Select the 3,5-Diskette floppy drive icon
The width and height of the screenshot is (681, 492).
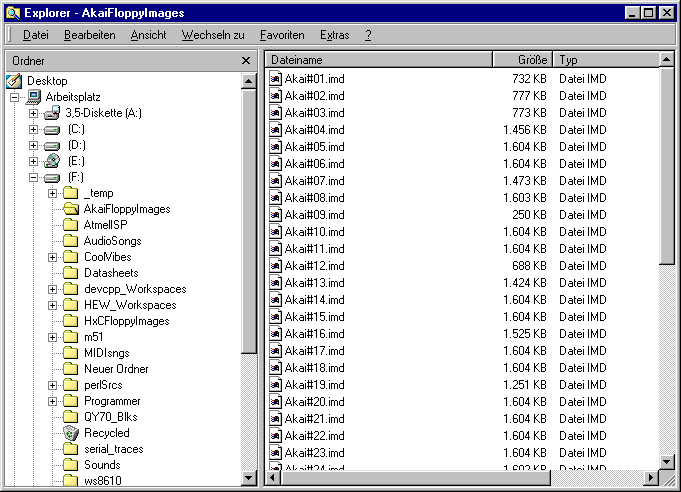(52, 113)
